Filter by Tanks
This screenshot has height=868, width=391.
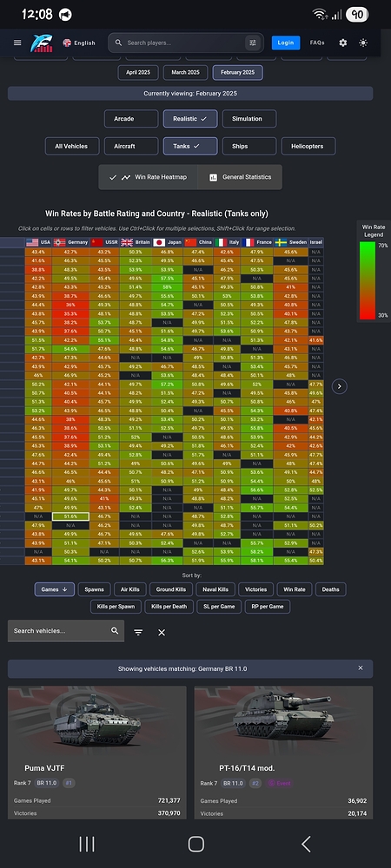[190, 146]
